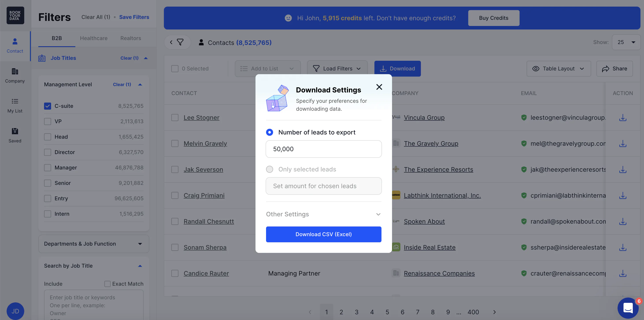Go to next page with arrow

(x=494, y=312)
